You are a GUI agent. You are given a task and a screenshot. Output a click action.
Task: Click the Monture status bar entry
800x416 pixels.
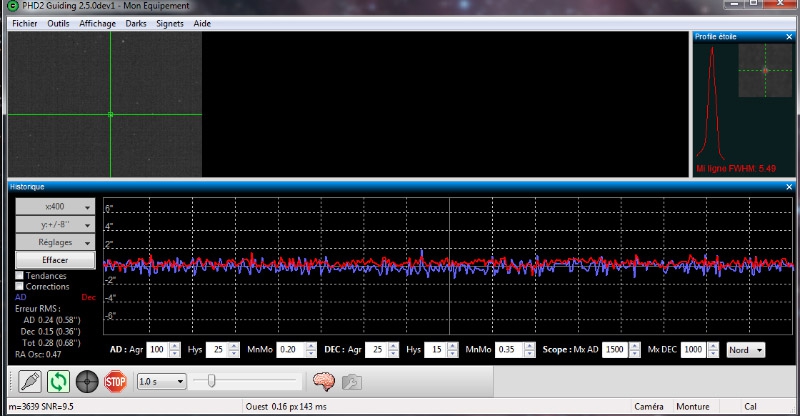point(692,407)
